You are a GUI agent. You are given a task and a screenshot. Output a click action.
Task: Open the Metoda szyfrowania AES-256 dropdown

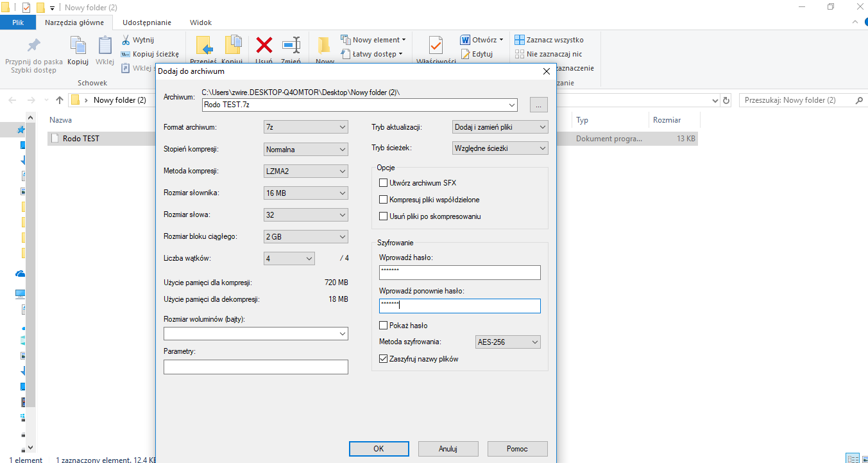[x=508, y=342]
